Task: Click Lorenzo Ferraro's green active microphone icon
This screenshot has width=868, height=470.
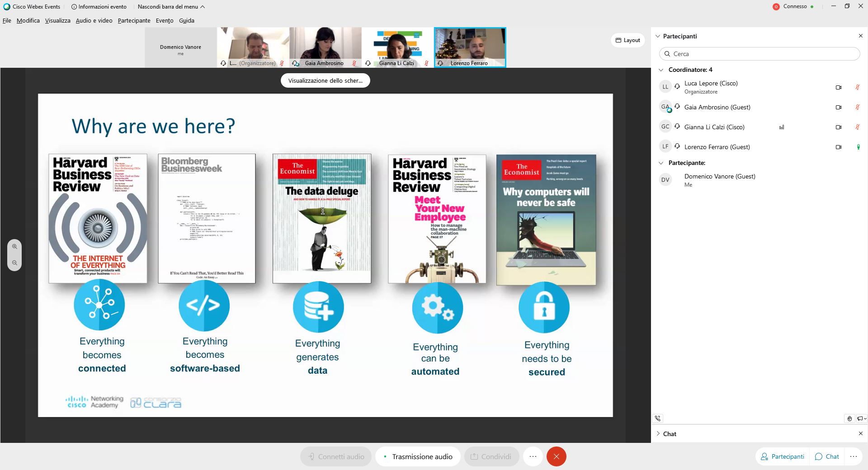Action: 858,147
